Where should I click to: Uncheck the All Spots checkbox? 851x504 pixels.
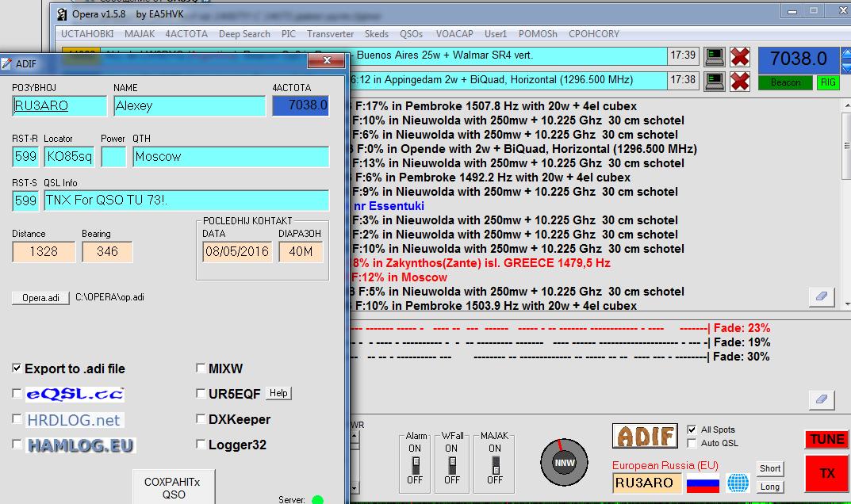[x=692, y=430]
